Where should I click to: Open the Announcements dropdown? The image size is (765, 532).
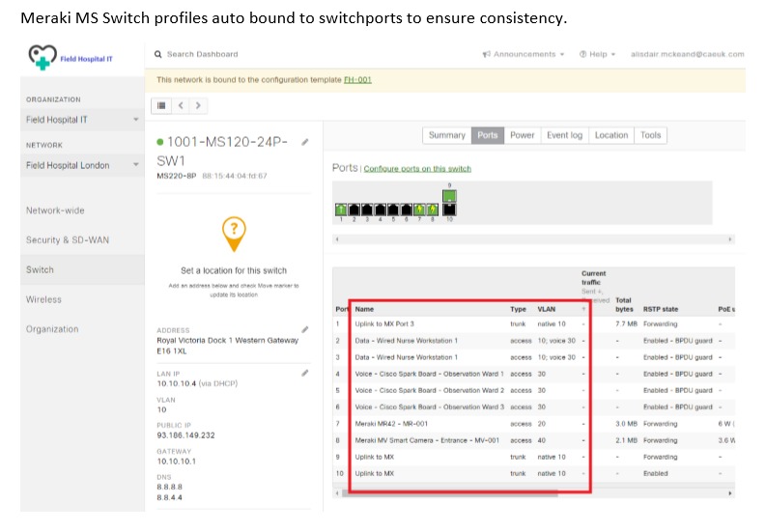(524, 54)
